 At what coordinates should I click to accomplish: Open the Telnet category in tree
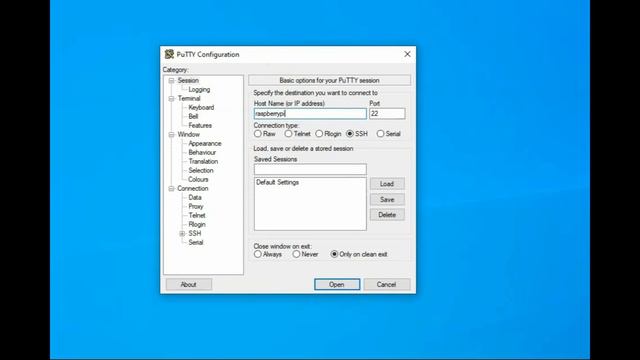[197, 215]
